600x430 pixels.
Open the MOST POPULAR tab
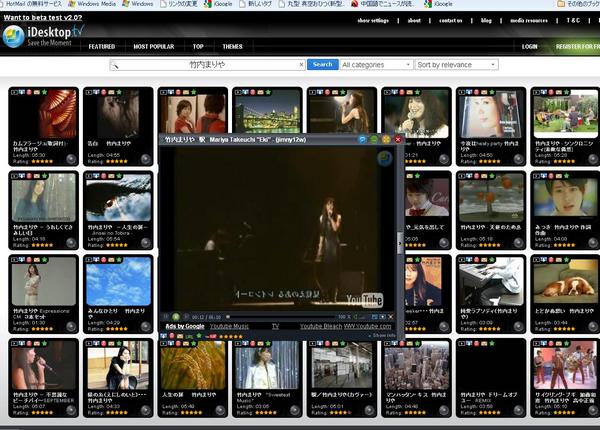pyautogui.click(x=154, y=46)
